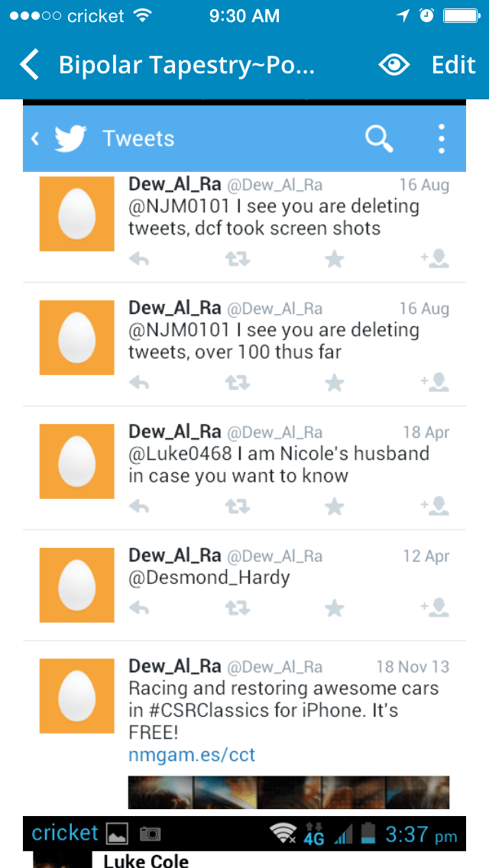The width and height of the screenshot is (489, 868).
Task: Favorite the 'dcf took screen shots' tweet
Action: 335,258
